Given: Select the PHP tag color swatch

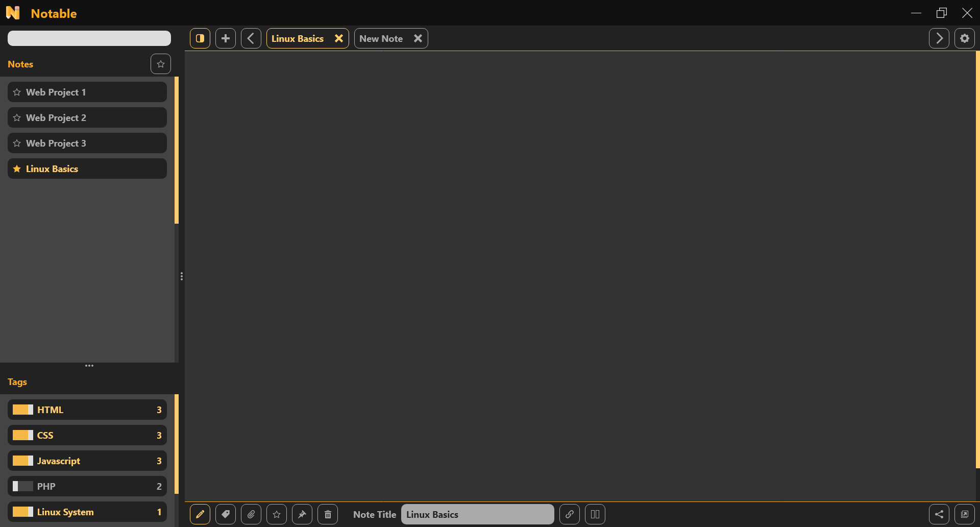Looking at the screenshot, I should point(22,486).
